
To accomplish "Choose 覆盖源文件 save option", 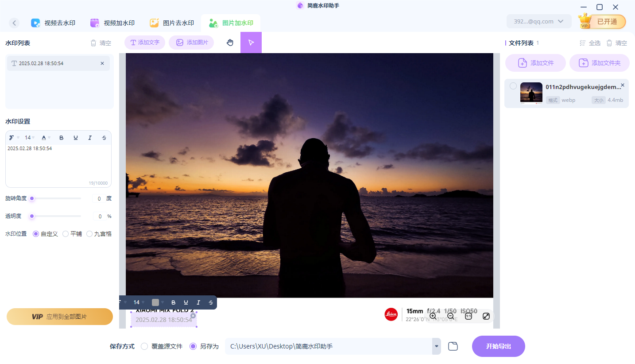I will tap(144, 346).
